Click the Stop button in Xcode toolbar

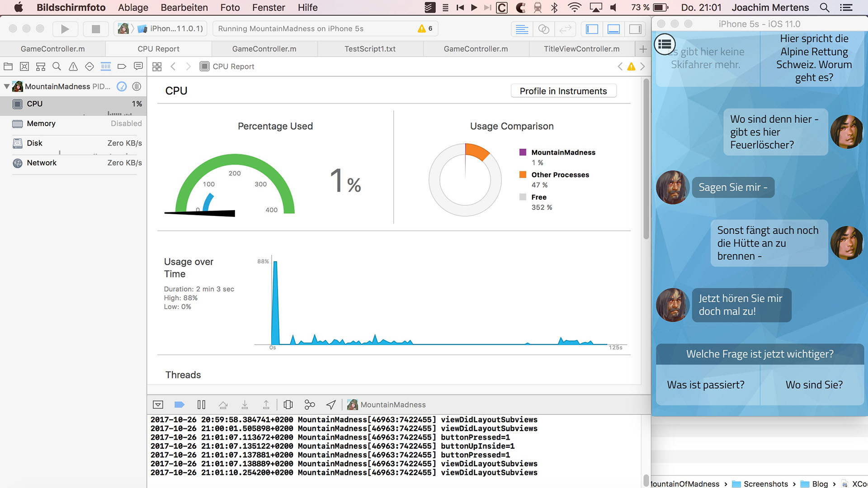[x=95, y=29]
